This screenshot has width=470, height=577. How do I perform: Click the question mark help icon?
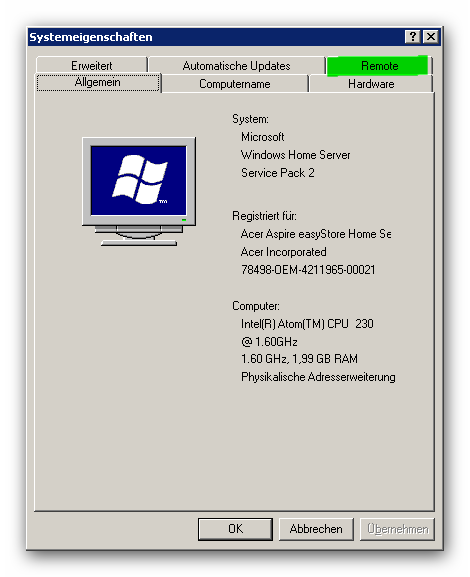click(413, 37)
